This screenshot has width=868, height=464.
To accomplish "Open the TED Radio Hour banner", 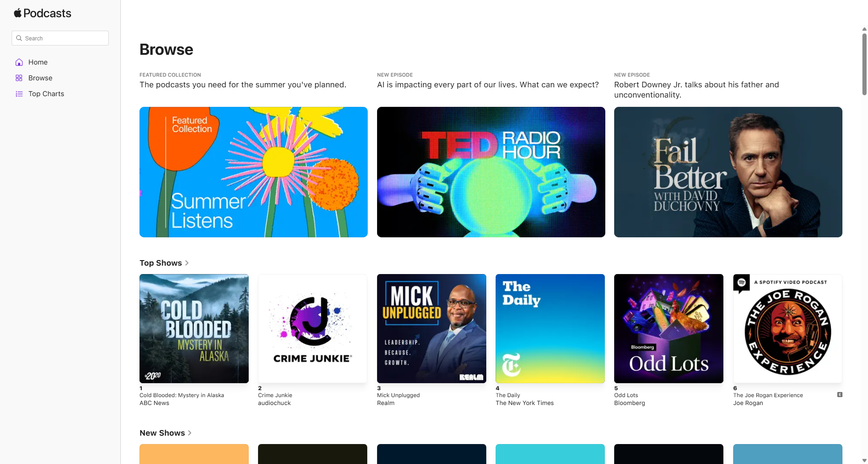I will (491, 172).
